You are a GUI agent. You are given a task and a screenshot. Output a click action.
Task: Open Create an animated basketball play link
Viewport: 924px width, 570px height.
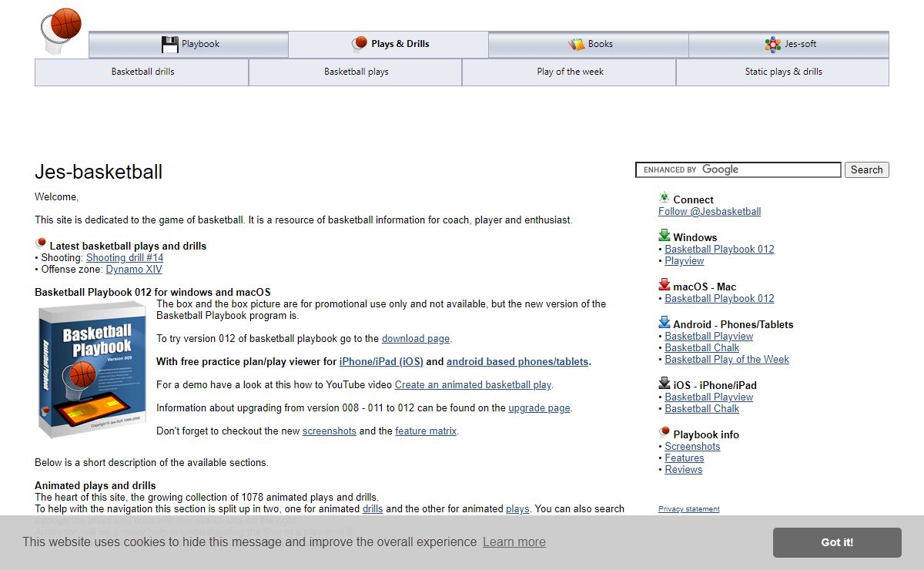tap(473, 384)
